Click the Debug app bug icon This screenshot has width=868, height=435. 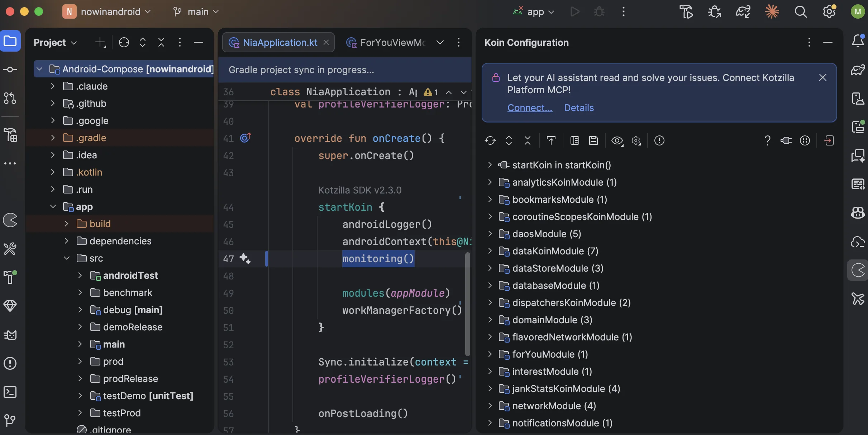[599, 12]
